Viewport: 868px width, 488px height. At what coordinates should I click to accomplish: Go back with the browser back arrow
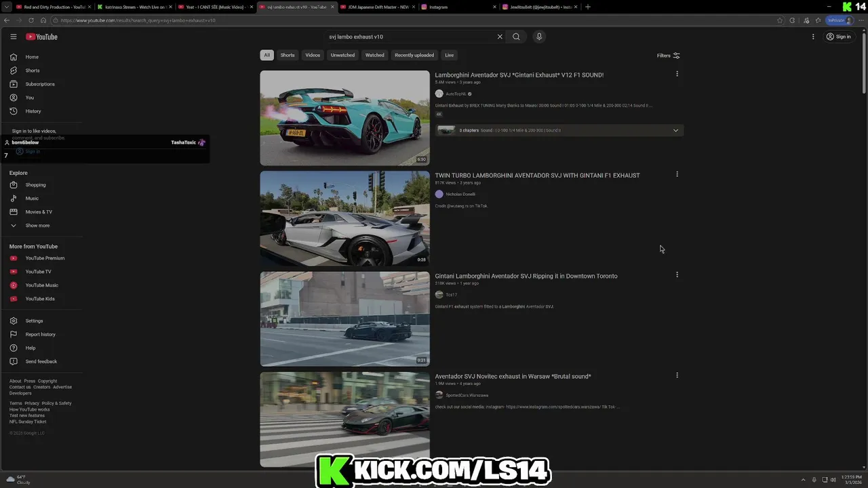(x=7, y=20)
